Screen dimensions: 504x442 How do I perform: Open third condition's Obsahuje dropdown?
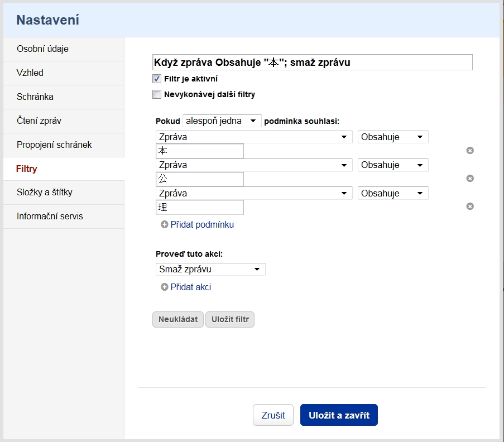coord(393,193)
